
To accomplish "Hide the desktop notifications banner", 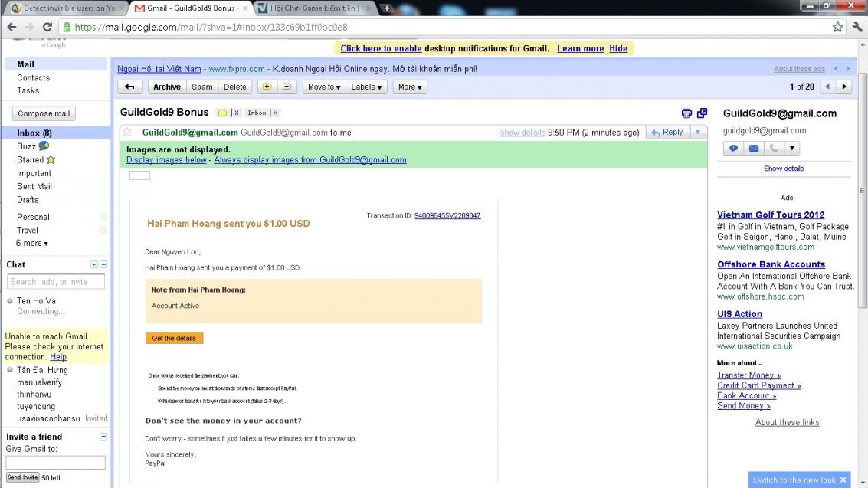I will (618, 49).
